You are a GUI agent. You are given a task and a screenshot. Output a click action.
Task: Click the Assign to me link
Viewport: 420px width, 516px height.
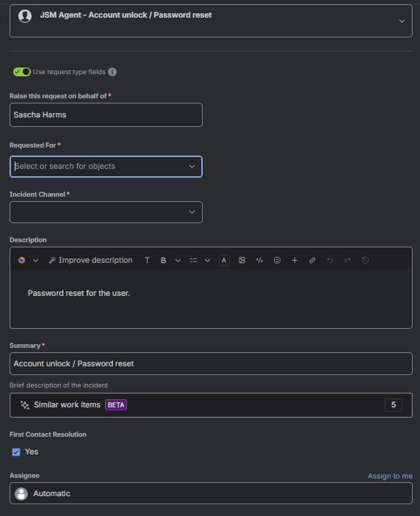390,476
